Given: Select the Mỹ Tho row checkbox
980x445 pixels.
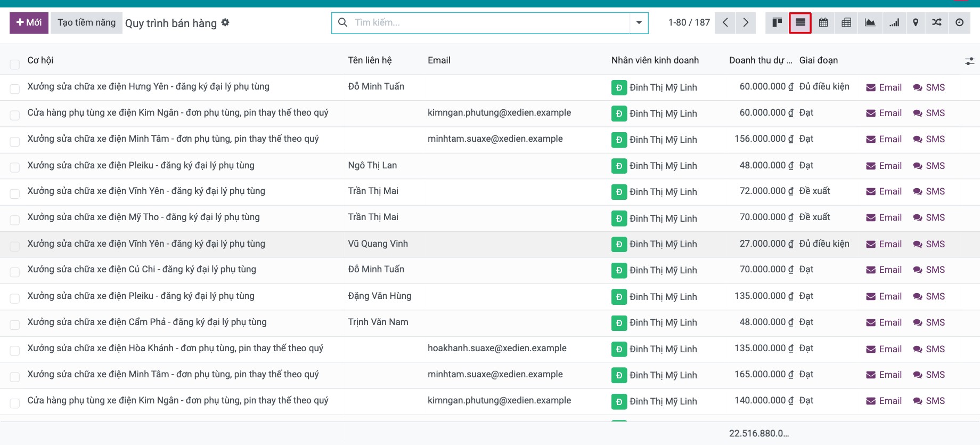Looking at the screenshot, I should [x=15, y=220].
